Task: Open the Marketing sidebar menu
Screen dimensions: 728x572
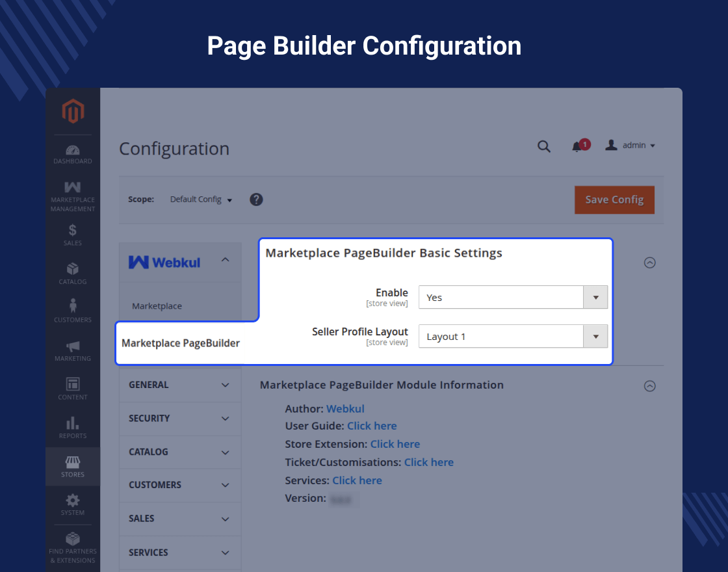Action: [x=72, y=350]
